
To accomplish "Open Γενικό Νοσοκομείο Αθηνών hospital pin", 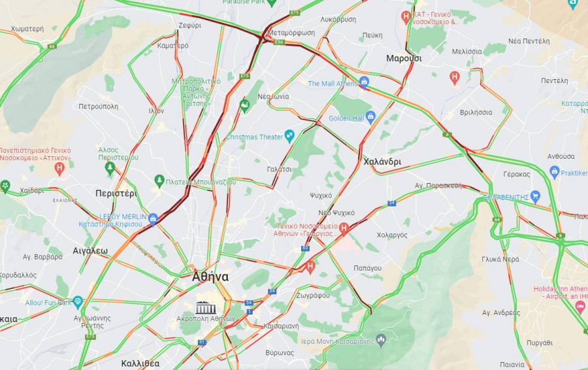I will [x=344, y=227].
